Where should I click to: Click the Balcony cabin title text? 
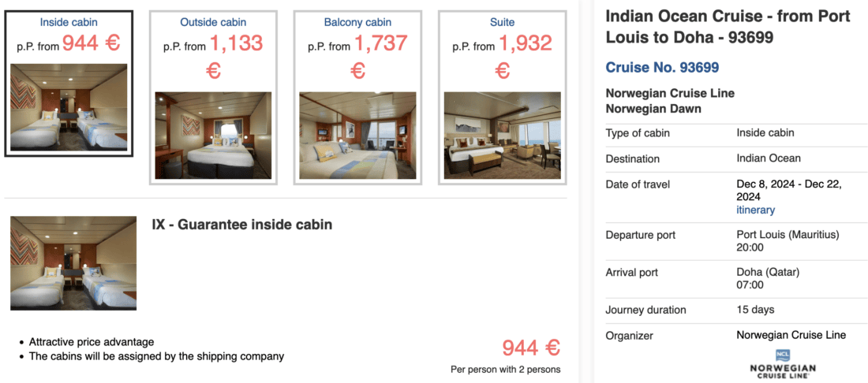click(357, 22)
